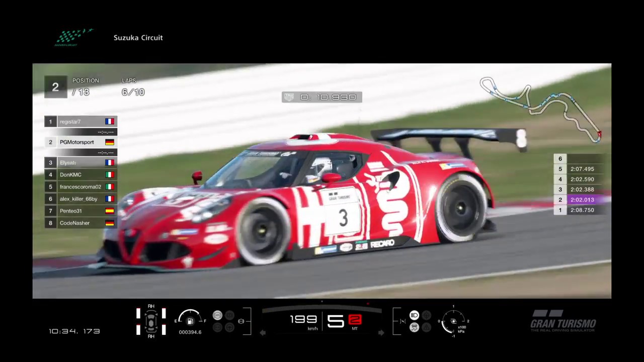Viewport: 644px width, 362px height.
Task: Click the large position number 2 box
Action: 55,87
